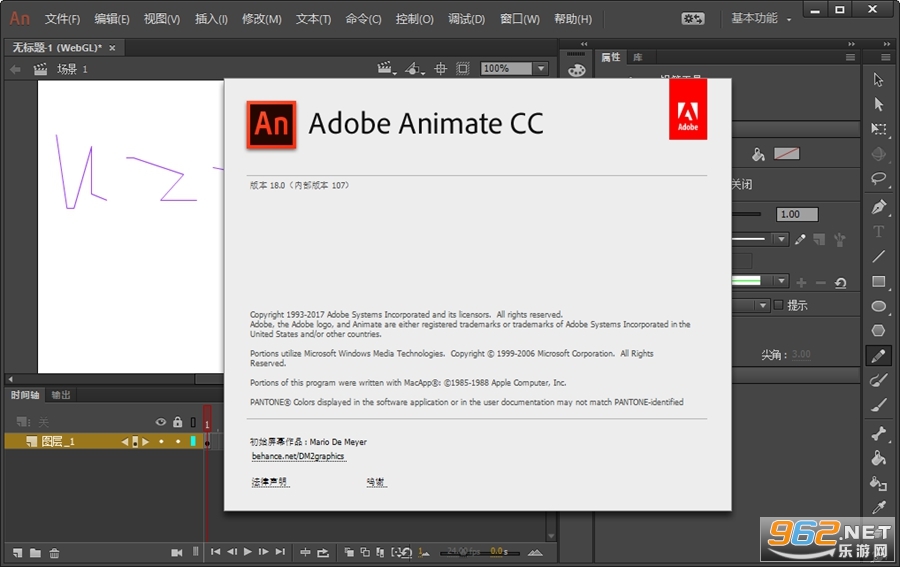Select the Paint Bucket tool
Viewport: 900px width, 567px height.
point(878,458)
